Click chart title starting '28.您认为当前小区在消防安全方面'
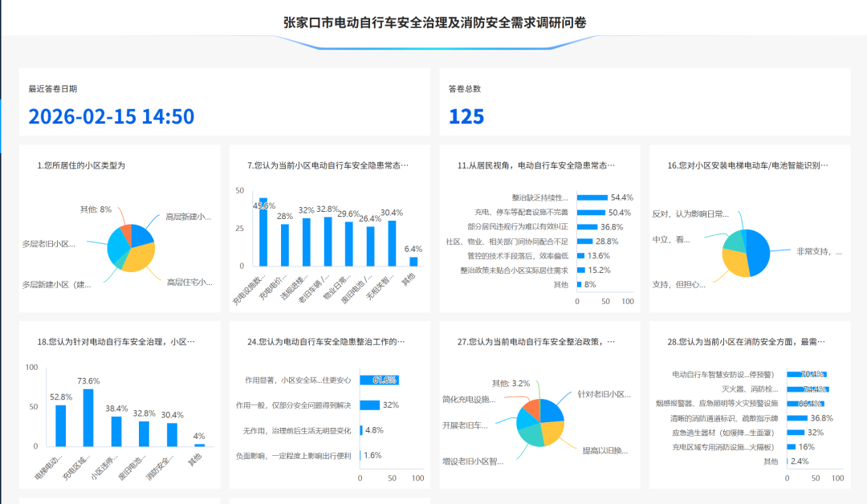The height and width of the screenshot is (504, 867). pos(747,342)
